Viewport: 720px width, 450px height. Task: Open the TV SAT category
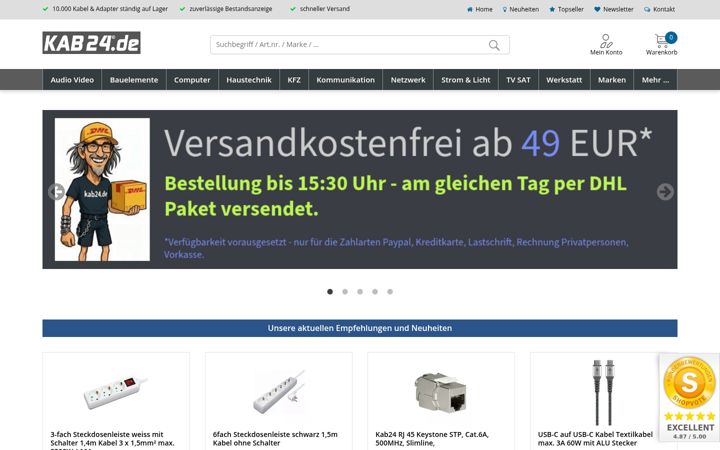pyautogui.click(x=518, y=80)
